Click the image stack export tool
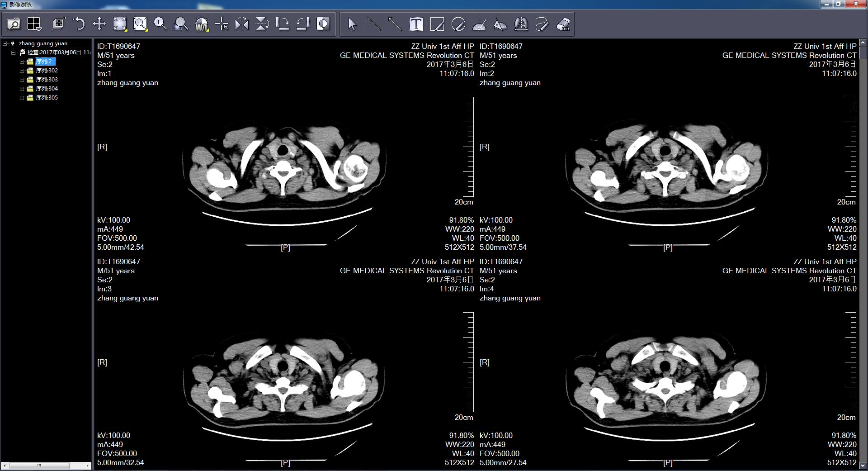Image resolution: width=868 pixels, height=471 pixels. pos(58,24)
